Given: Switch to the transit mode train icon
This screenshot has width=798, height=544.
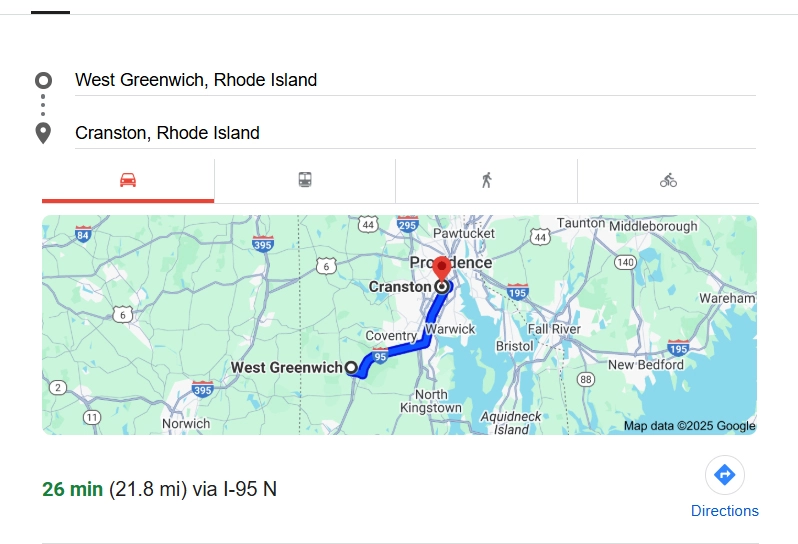Looking at the screenshot, I should (x=305, y=180).
